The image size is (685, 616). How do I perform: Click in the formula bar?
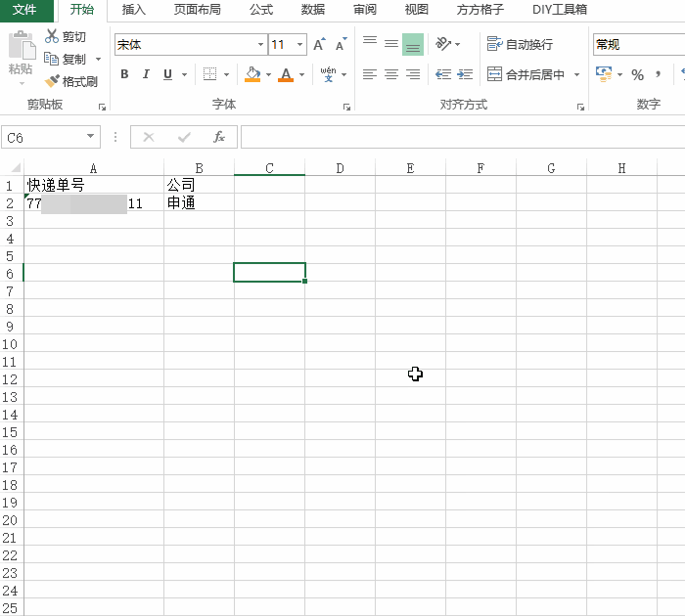(x=462, y=137)
